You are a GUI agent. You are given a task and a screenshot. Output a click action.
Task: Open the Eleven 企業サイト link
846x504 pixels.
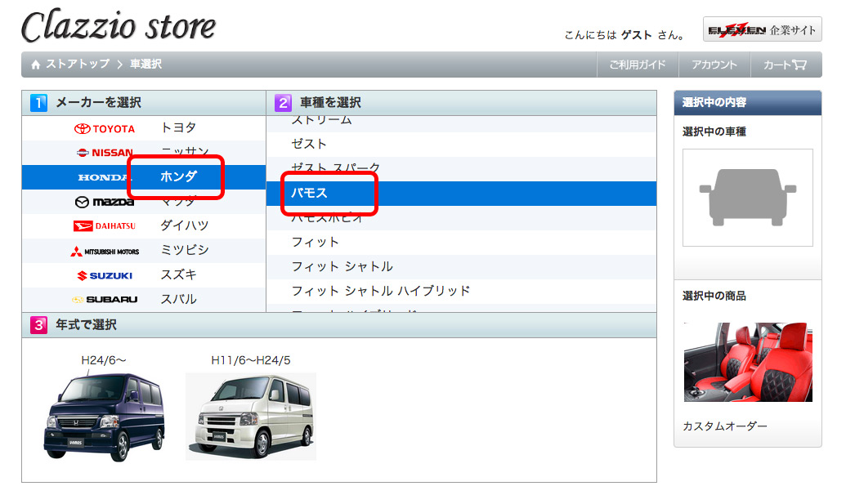pos(762,29)
